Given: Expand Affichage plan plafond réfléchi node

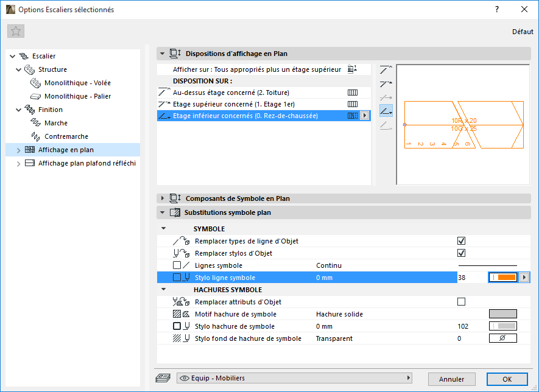Looking at the screenshot, I should pyautogui.click(x=18, y=164).
